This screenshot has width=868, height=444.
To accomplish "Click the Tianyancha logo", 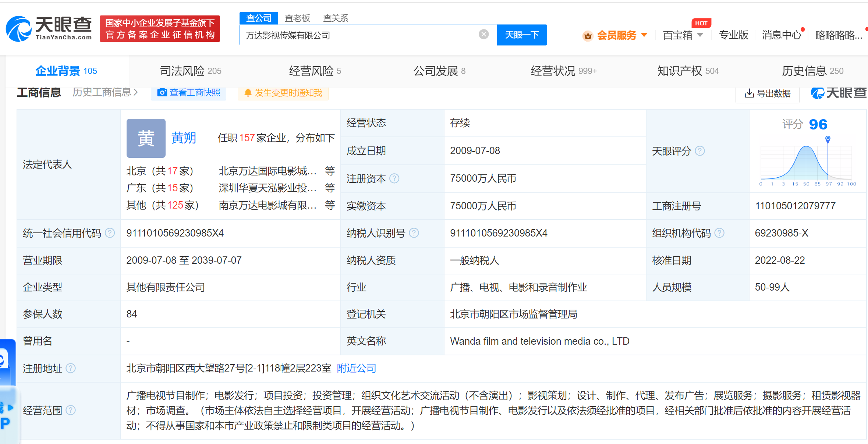I will [49, 29].
